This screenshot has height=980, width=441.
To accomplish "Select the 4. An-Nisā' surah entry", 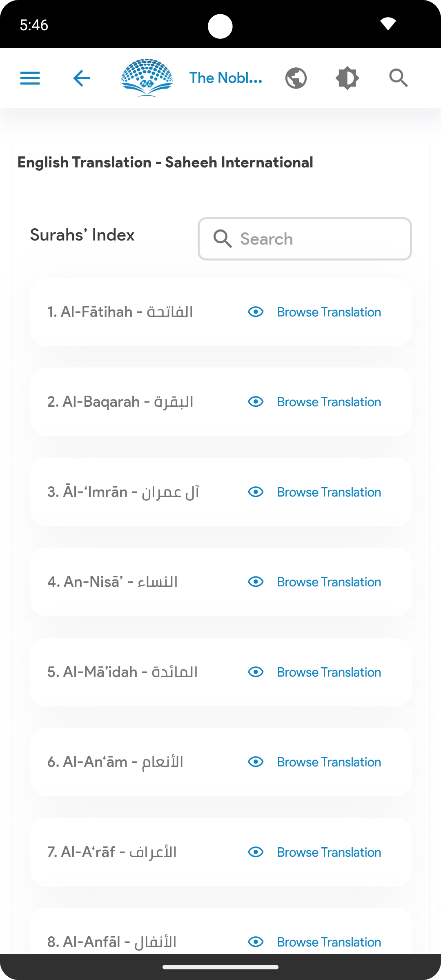I will pos(112,582).
